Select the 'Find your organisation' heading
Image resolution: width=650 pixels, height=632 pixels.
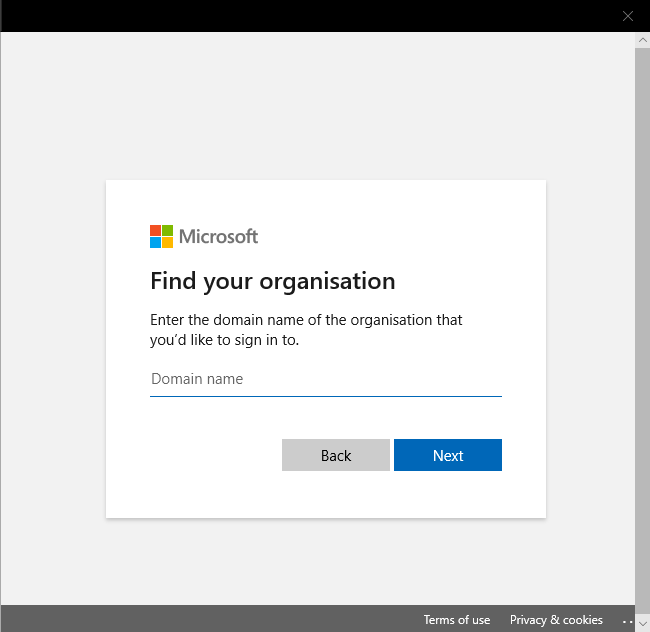pos(272,281)
